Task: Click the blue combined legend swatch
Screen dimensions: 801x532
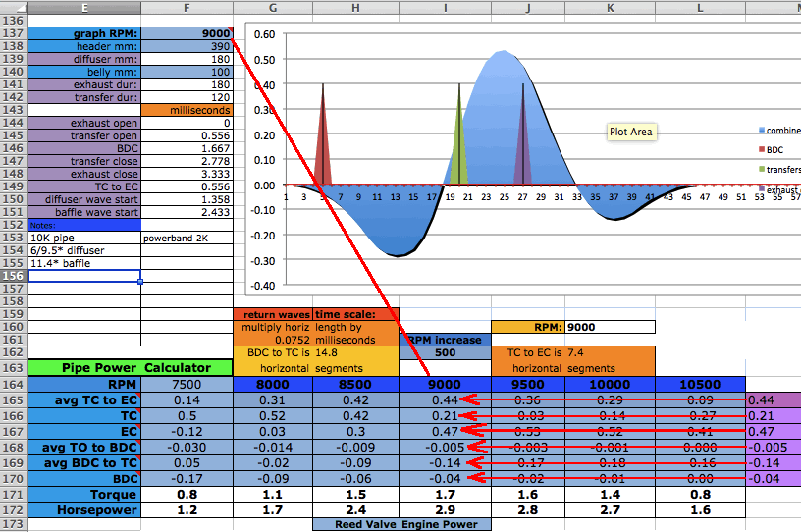Action: pos(762,130)
